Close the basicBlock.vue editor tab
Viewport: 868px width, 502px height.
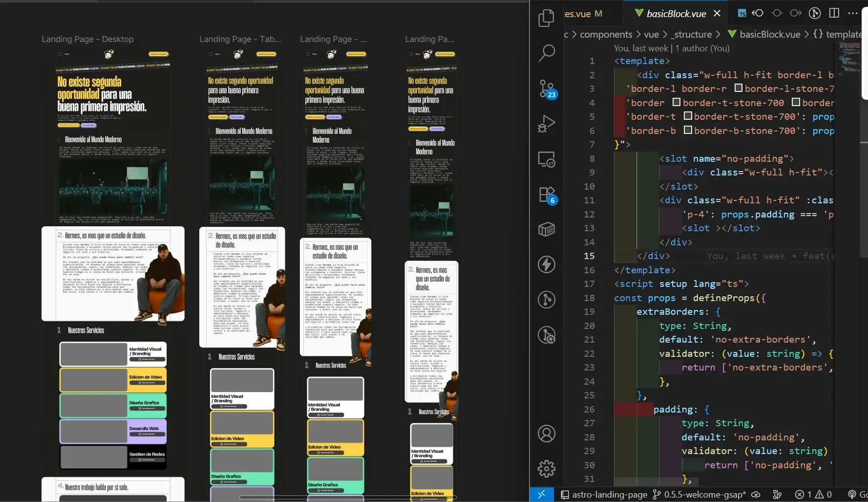pyautogui.click(x=717, y=14)
